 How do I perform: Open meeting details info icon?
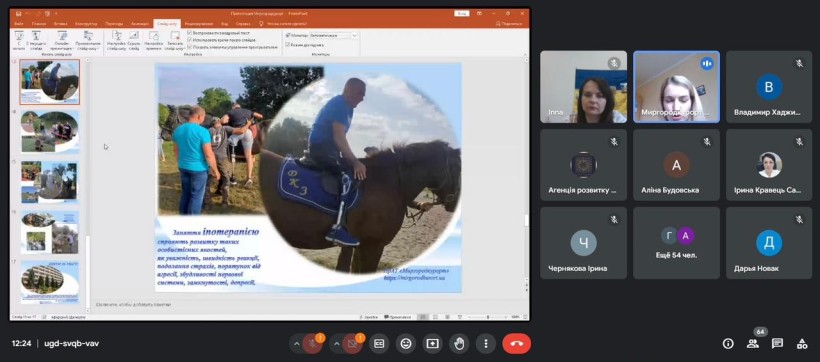727,344
